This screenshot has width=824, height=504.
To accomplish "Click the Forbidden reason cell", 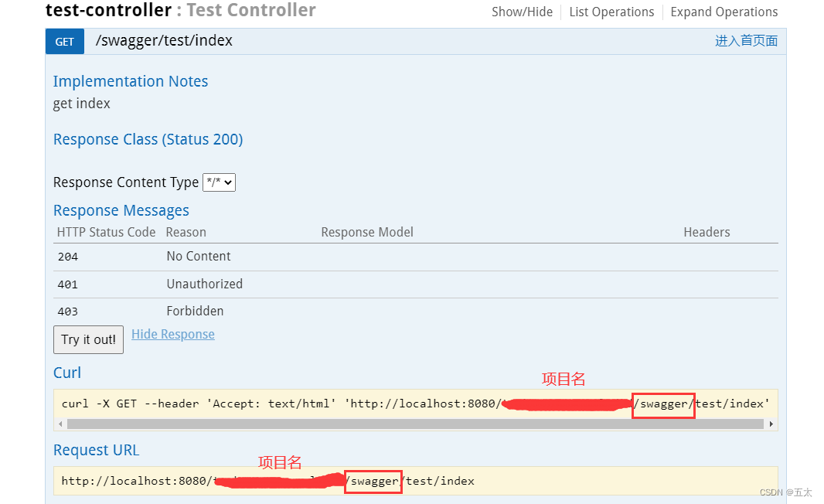I will [x=195, y=311].
